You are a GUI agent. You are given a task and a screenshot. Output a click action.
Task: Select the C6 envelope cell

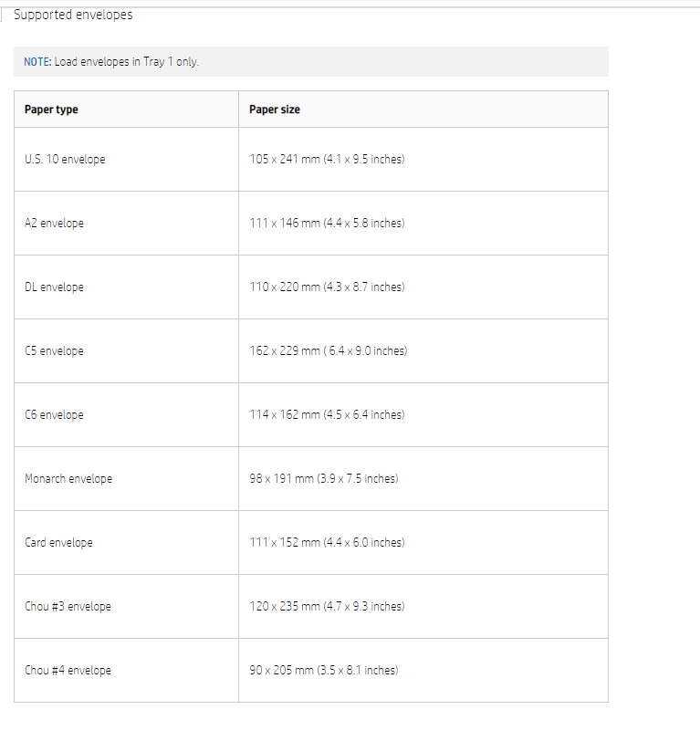pyautogui.click(x=54, y=415)
